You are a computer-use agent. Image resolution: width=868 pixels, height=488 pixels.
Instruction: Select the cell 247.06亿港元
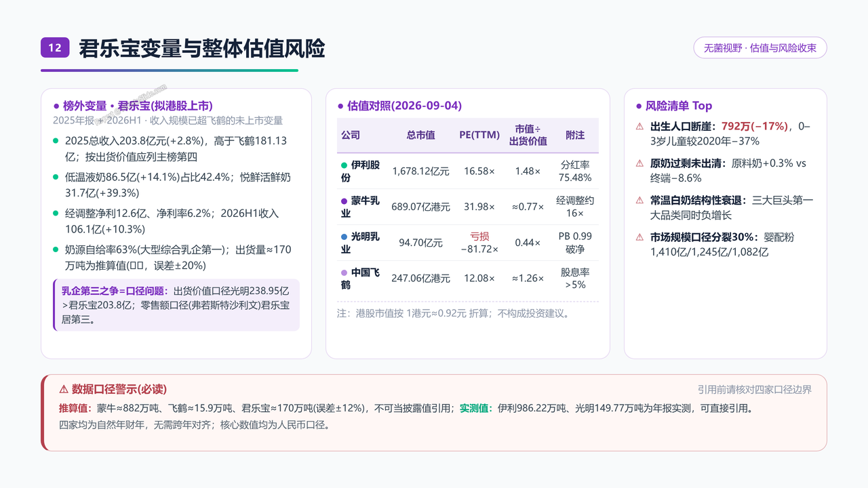(x=420, y=279)
